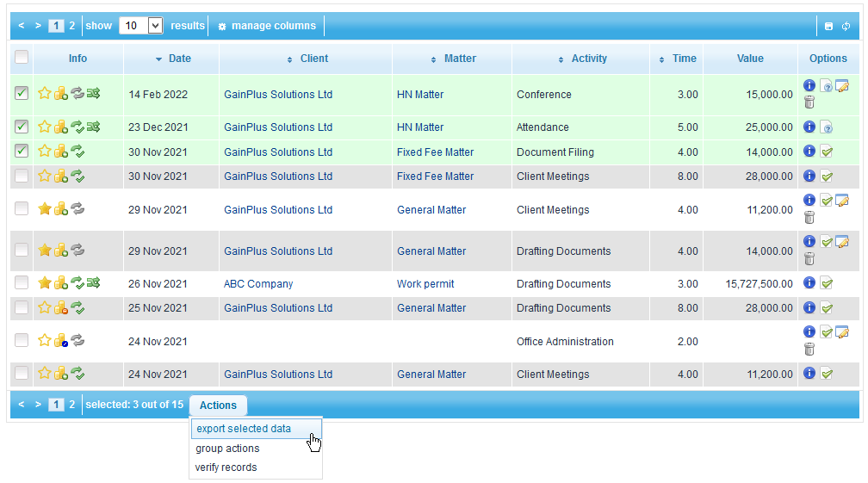The image size is (868, 483).
Task: Choose export selected data from Actions menu
Action: 244,429
